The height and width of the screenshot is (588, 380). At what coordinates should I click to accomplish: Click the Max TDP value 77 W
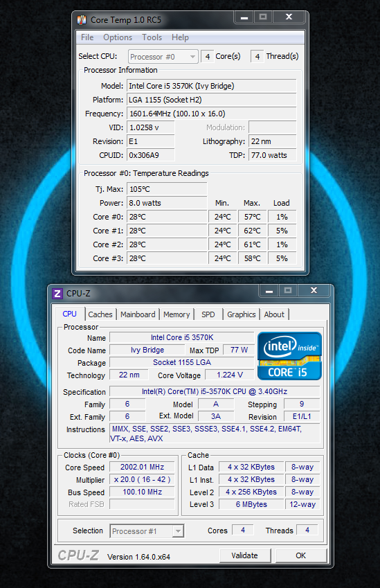click(239, 350)
